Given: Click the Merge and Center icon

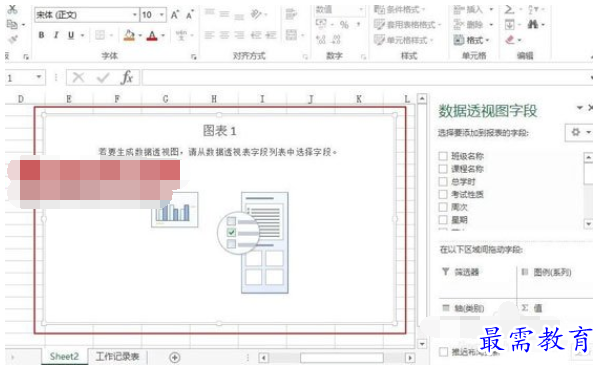Looking at the screenshot, I should coord(291,35).
